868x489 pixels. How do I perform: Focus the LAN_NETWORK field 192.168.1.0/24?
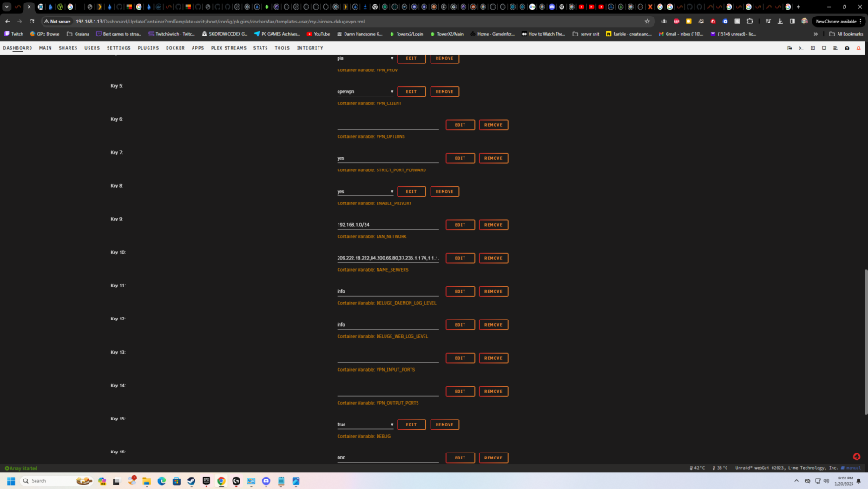388,225
